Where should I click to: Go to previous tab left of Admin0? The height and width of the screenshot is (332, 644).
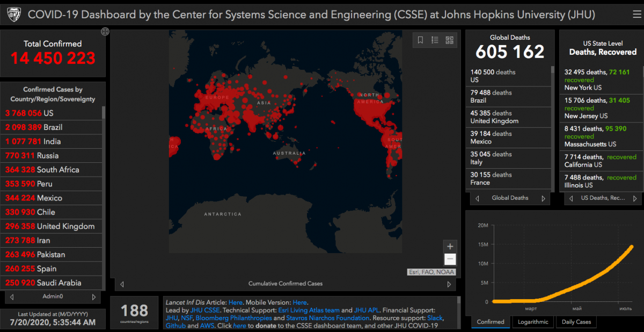pos(12,297)
